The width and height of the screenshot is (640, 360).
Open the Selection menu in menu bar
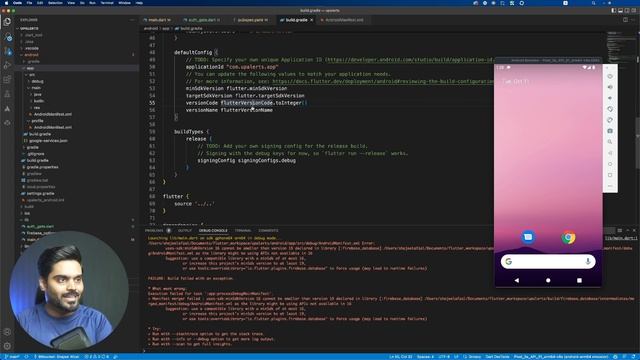point(55,3)
